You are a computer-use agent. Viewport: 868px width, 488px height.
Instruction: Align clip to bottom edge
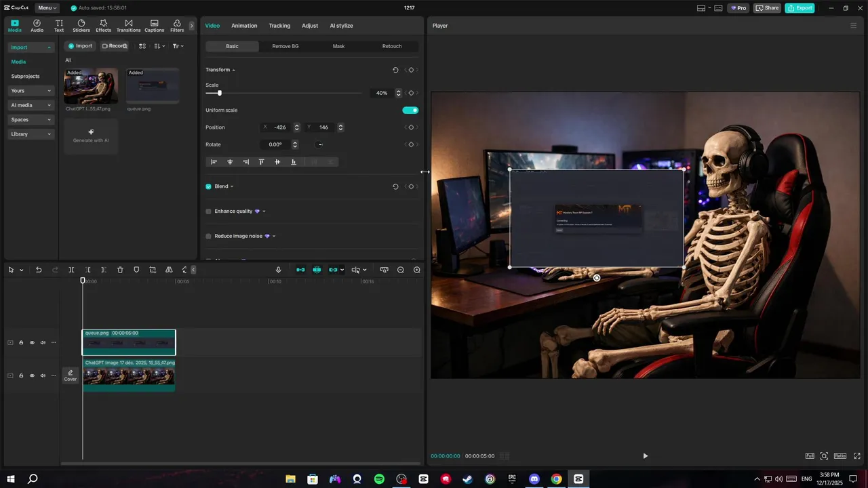pyautogui.click(x=293, y=162)
